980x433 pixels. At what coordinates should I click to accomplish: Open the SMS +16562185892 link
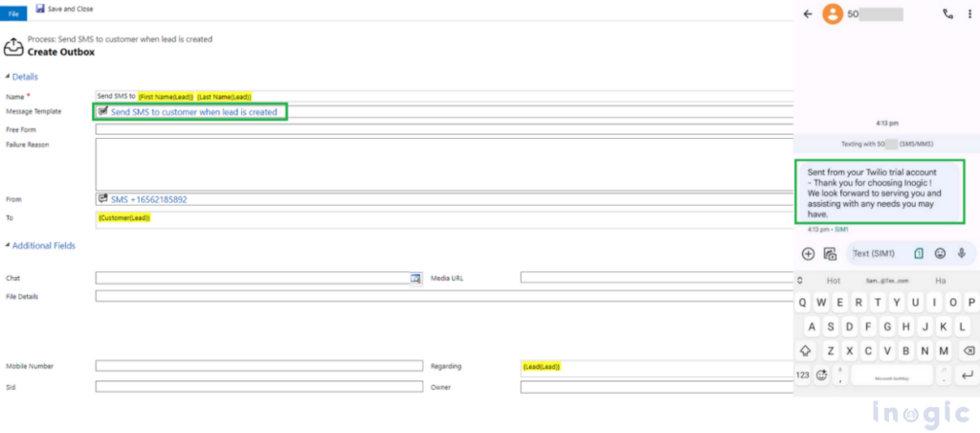[x=148, y=199]
